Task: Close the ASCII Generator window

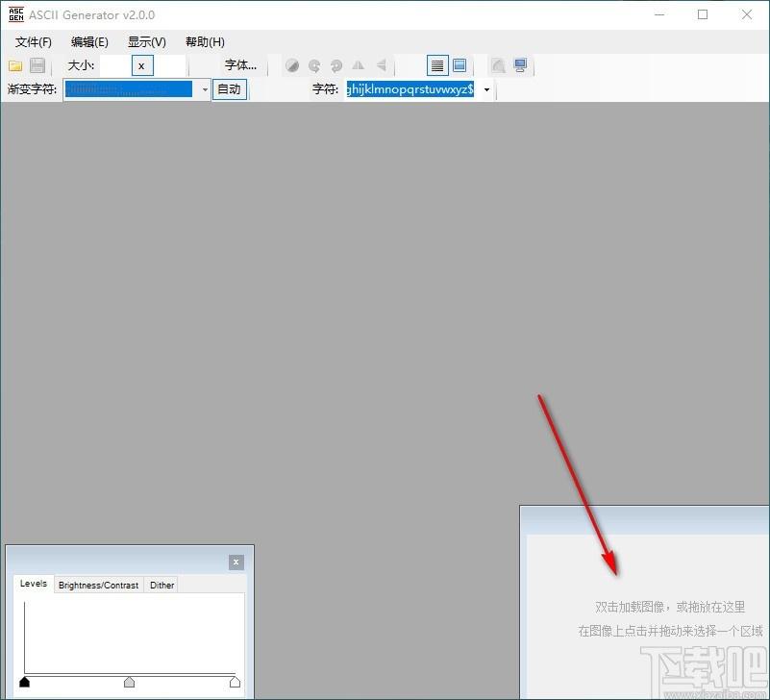Action: (746, 14)
